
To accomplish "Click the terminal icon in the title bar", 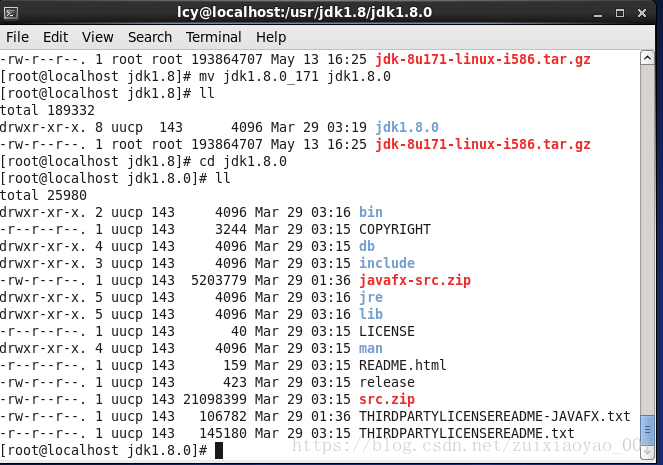I will [x=11, y=13].
